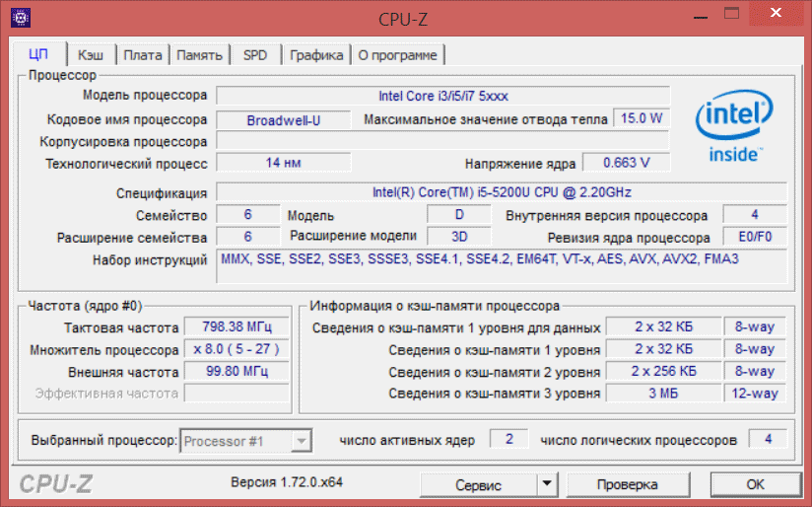The image size is (812, 507).
Task: Click the OK button
Action: [x=755, y=484]
